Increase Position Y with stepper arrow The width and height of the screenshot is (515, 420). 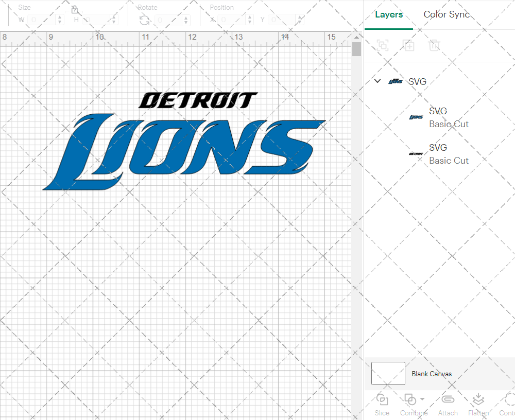coord(300,17)
